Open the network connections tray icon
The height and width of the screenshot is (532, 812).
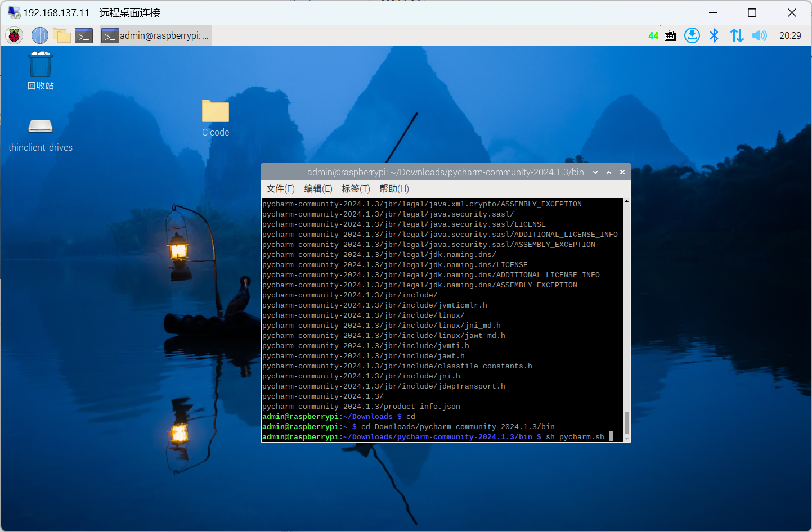coord(737,35)
